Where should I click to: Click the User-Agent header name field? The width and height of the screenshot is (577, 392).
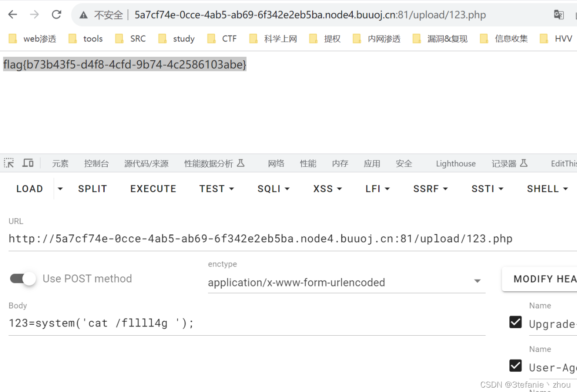coord(553,367)
